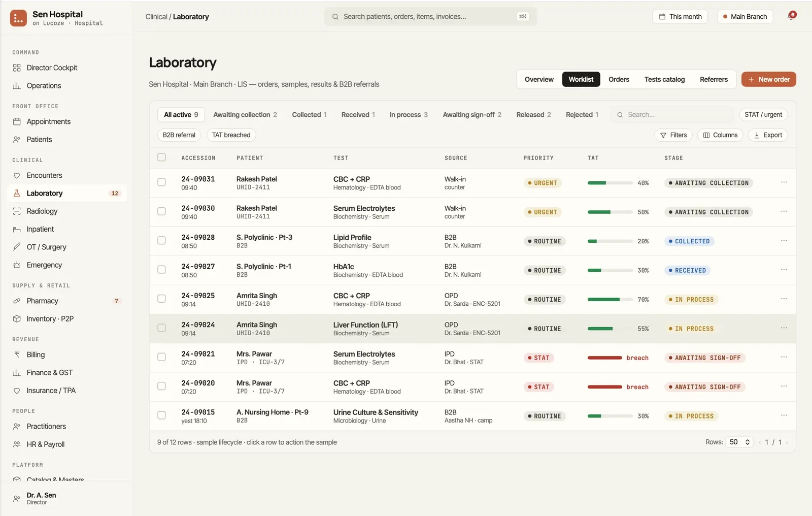Click the Billing rupee icon
This screenshot has width=812, height=516.
[x=17, y=354]
